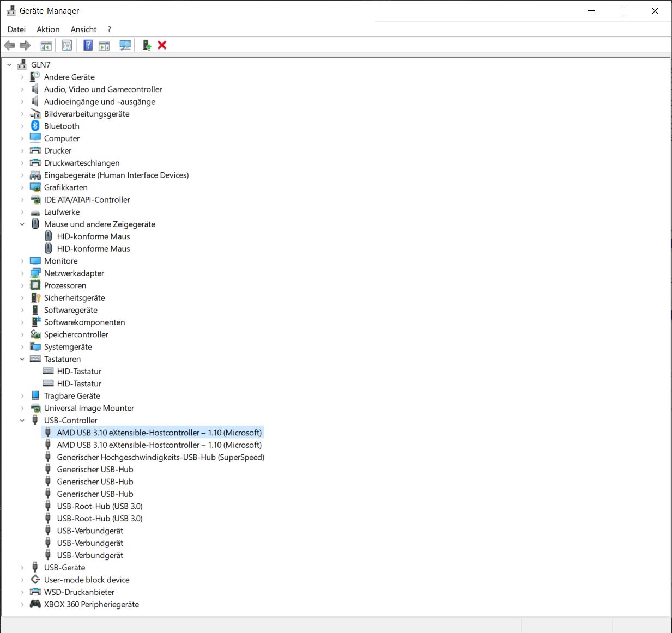Select the Druckwarteschlangen label

click(x=82, y=163)
